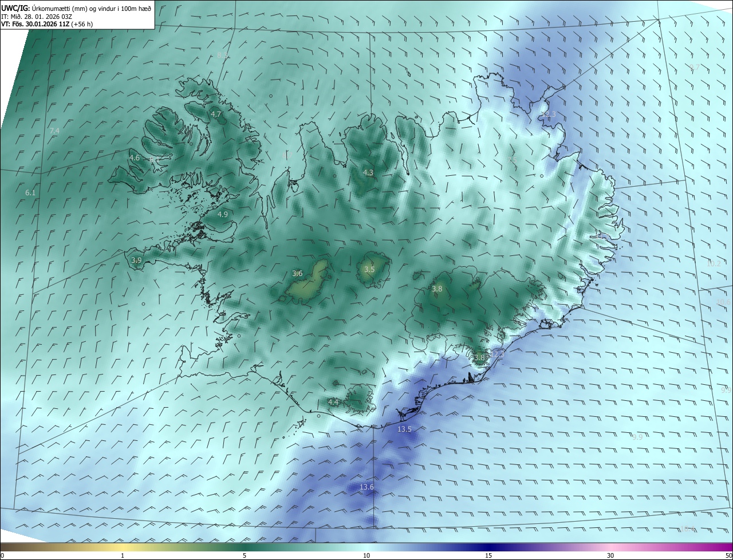Screen dimensions: 733x560
Task: Click the 4.9 value label on the map
Action: tap(223, 214)
